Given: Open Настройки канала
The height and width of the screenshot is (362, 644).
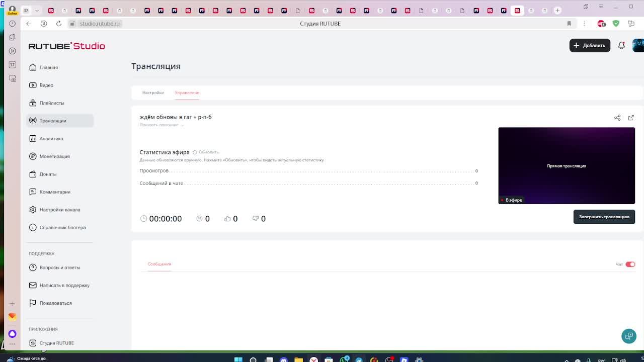Looking at the screenshot, I should pos(59,210).
